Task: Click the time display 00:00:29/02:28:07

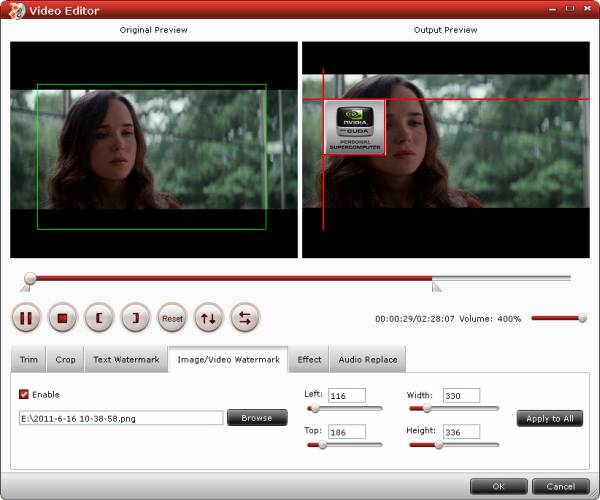Action: tap(415, 319)
